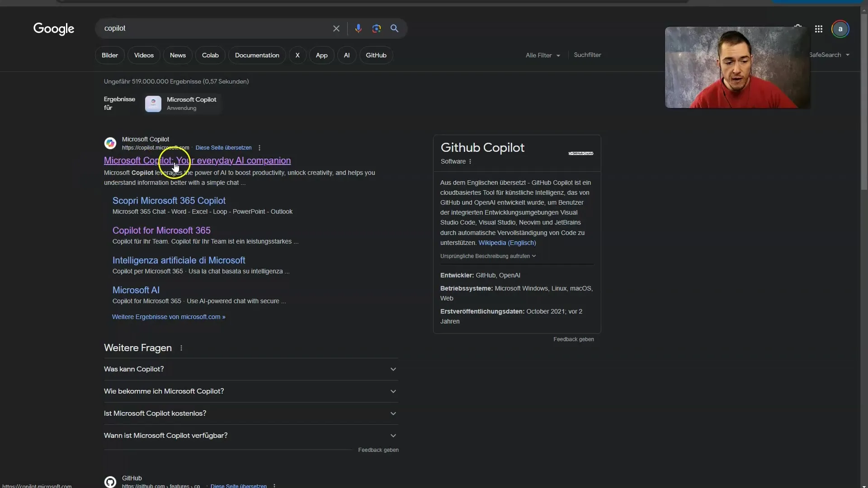Click the Google Apps grid icon
This screenshot has height=488, width=868.
coord(819,28)
